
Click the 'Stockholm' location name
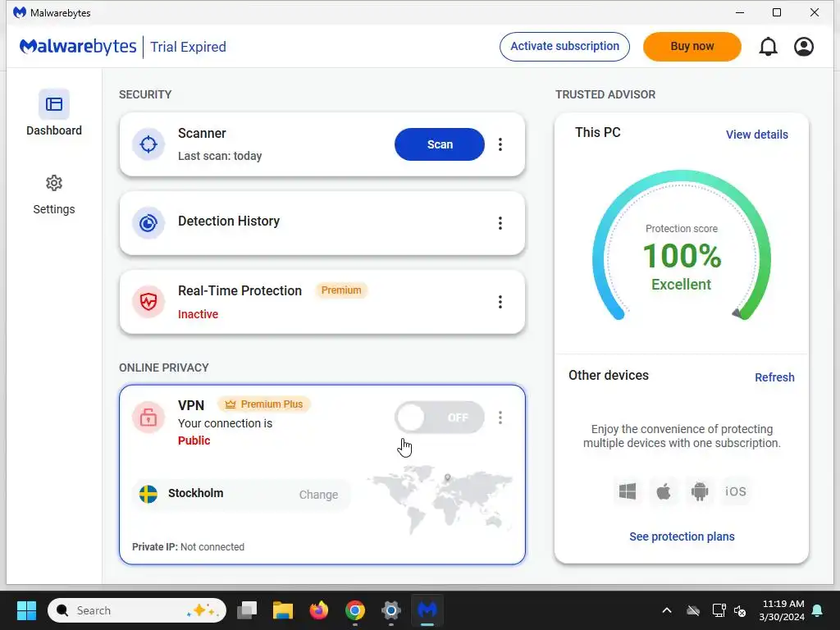pyautogui.click(x=195, y=493)
